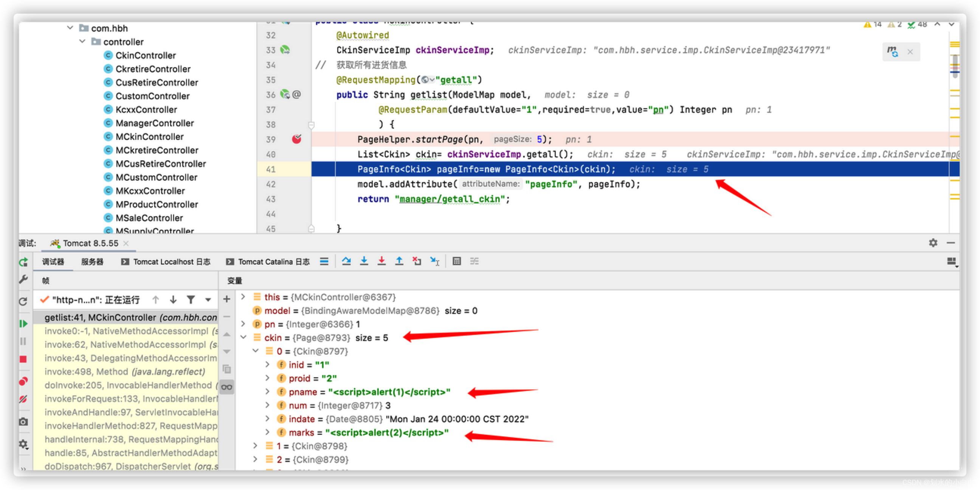
Task: Follow the "manager/getall_ckin" view link
Action: (x=450, y=199)
